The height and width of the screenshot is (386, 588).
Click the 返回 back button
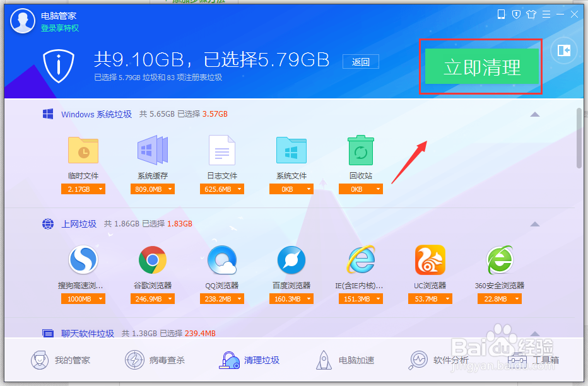point(361,62)
